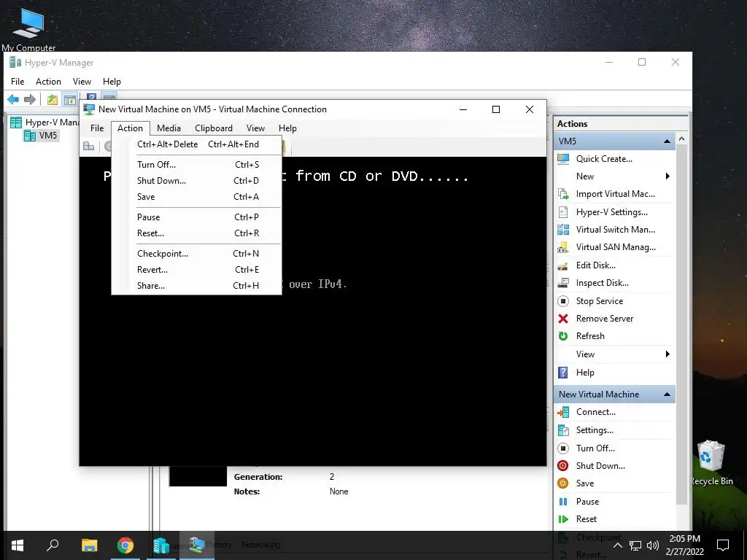Open Virtual Switch Manager icon

[563, 230]
